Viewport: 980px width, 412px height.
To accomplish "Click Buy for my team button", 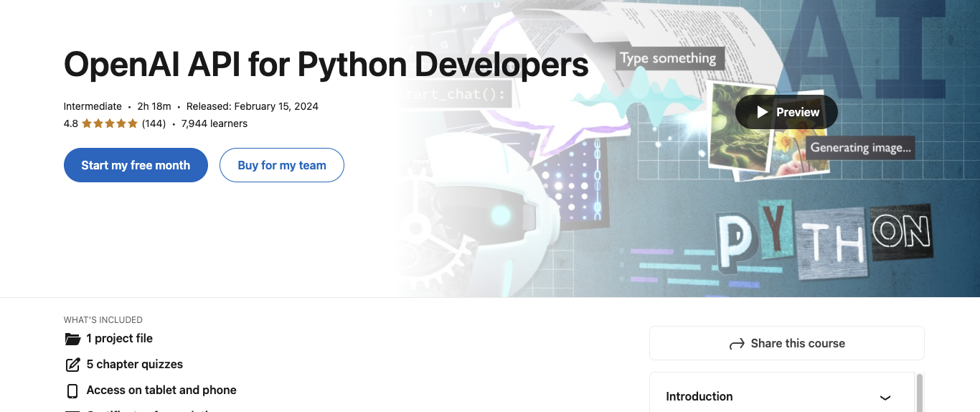I will (282, 165).
